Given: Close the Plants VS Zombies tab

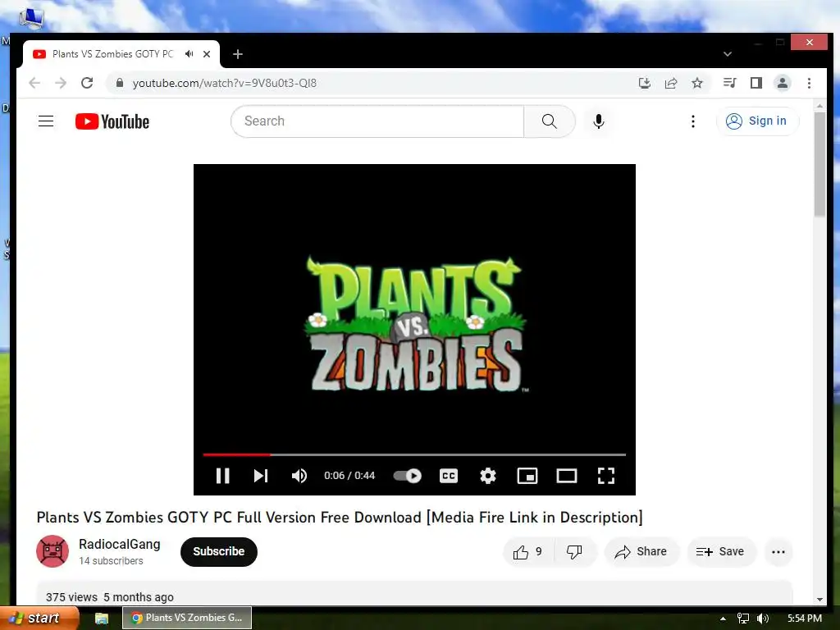Looking at the screenshot, I should click(207, 54).
